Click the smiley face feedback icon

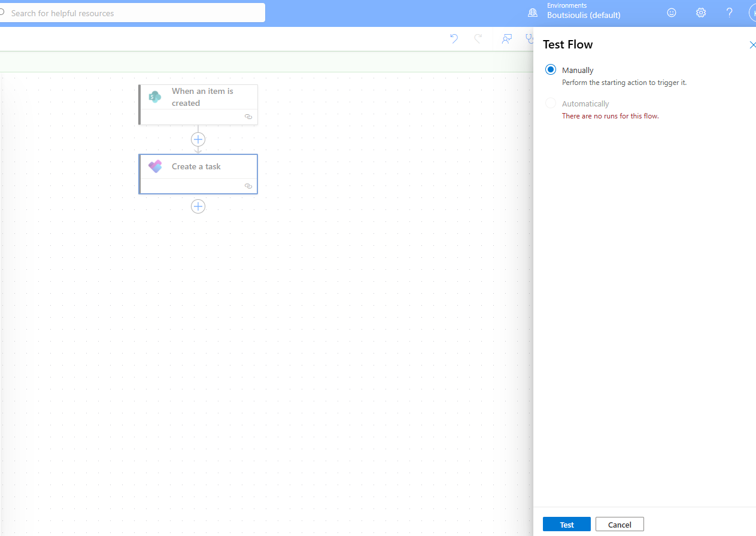pos(672,13)
